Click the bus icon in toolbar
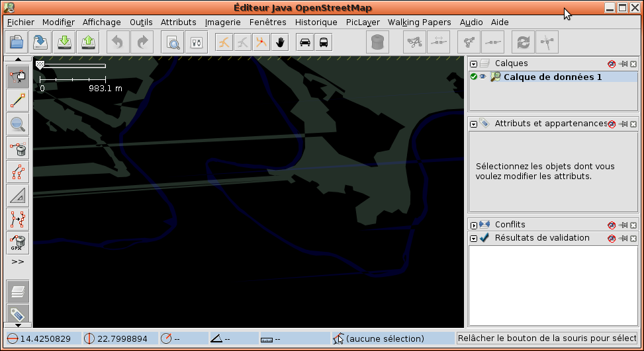Image resolution: width=644 pixels, height=351 pixels. click(324, 42)
